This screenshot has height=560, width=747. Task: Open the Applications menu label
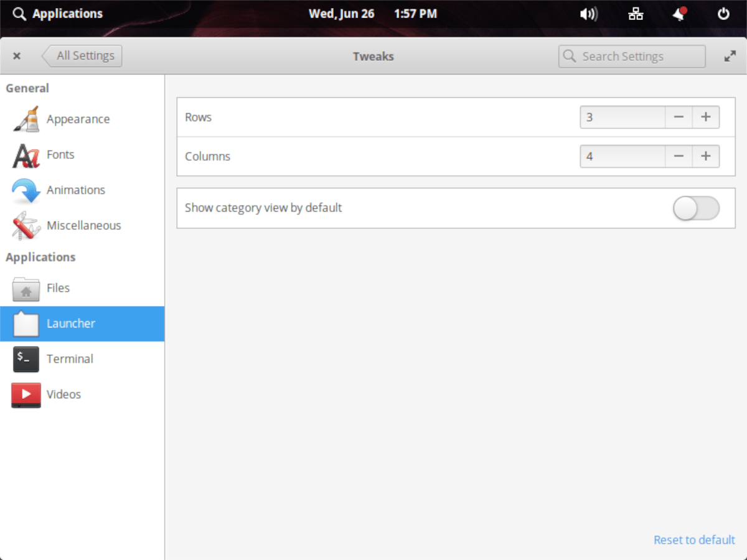click(67, 14)
